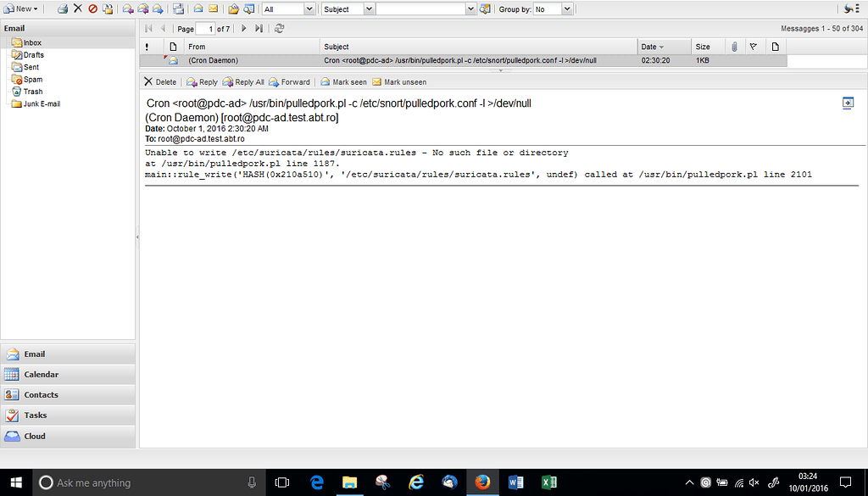Collapse the left folder panel with the splitter arrow

pyautogui.click(x=137, y=237)
